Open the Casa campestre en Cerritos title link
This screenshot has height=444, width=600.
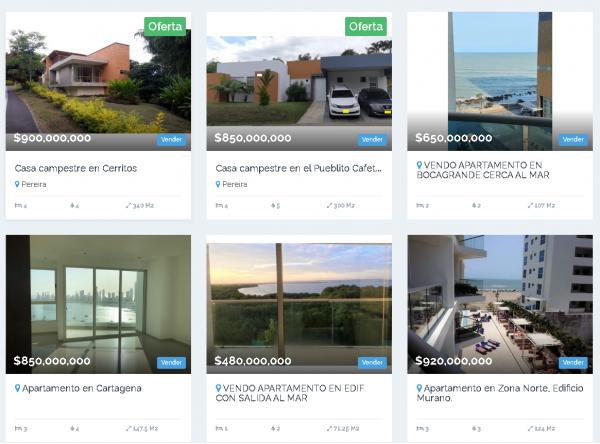tap(76, 168)
